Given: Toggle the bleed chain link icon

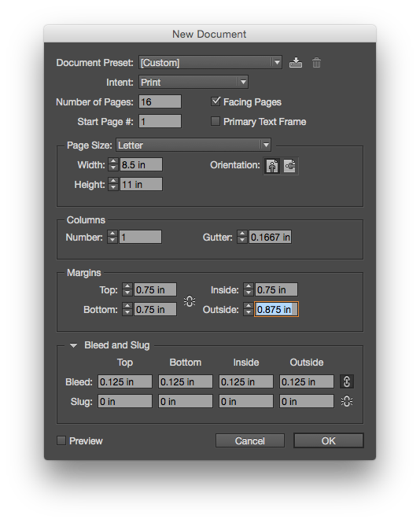Looking at the screenshot, I should pos(347,381).
